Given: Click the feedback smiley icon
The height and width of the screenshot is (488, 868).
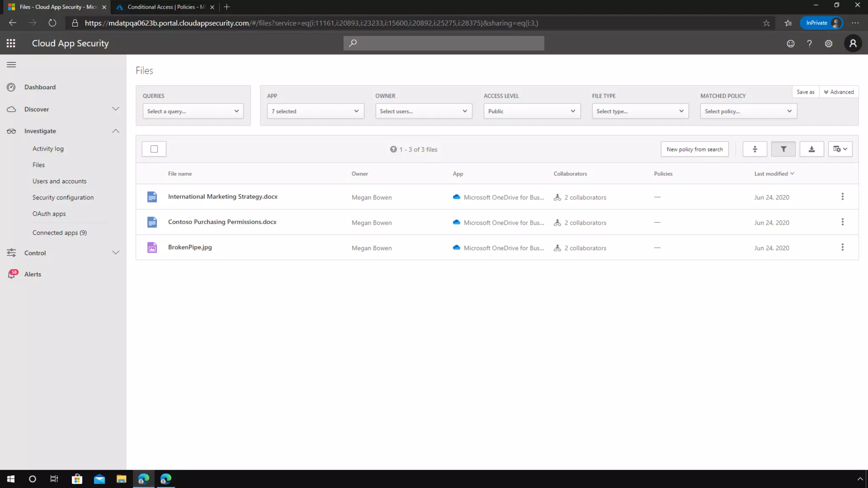Looking at the screenshot, I should (x=790, y=44).
